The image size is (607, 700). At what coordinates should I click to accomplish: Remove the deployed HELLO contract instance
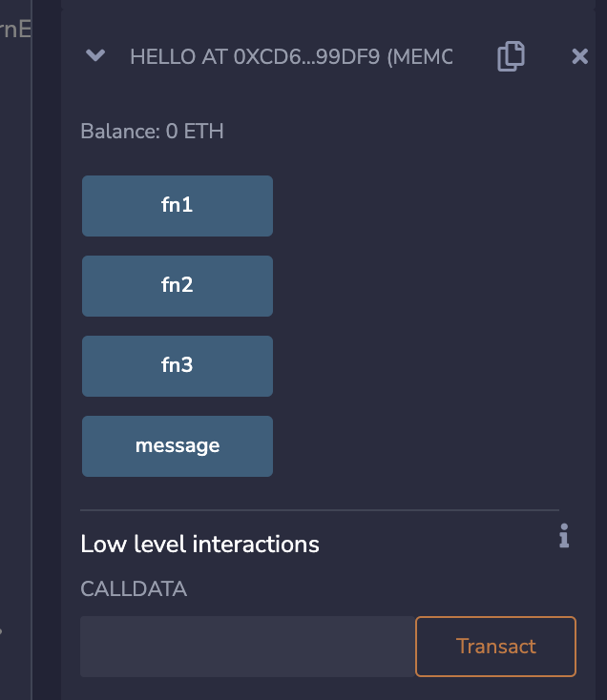579,56
